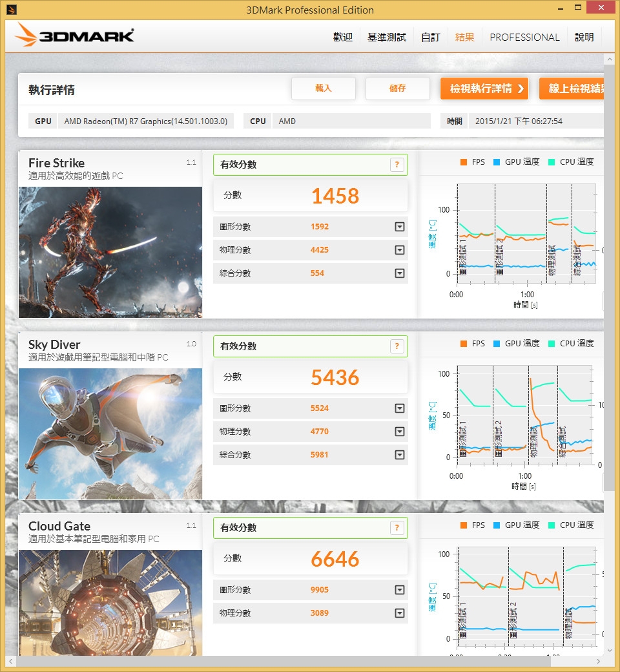Click the 執行詳情 heading

point(52,90)
